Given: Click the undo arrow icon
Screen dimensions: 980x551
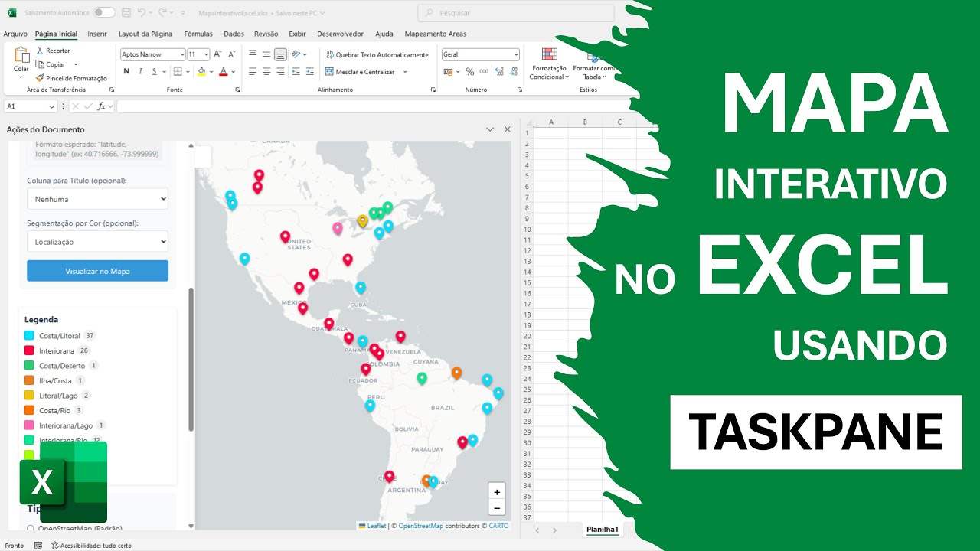Looking at the screenshot, I should (142, 13).
